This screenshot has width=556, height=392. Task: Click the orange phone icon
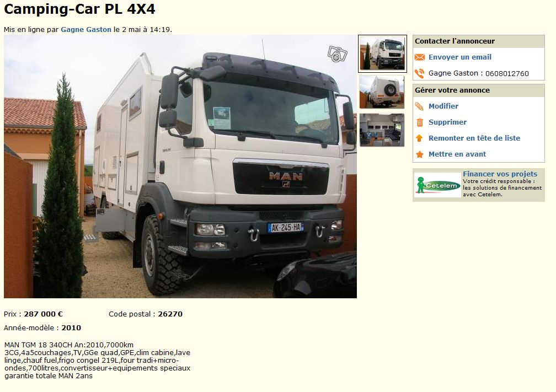pos(419,73)
